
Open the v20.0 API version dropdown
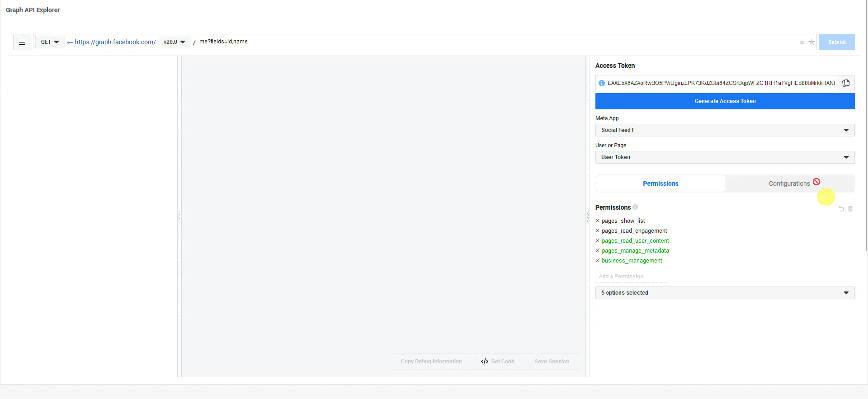pyautogui.click(x=175, y=42)
